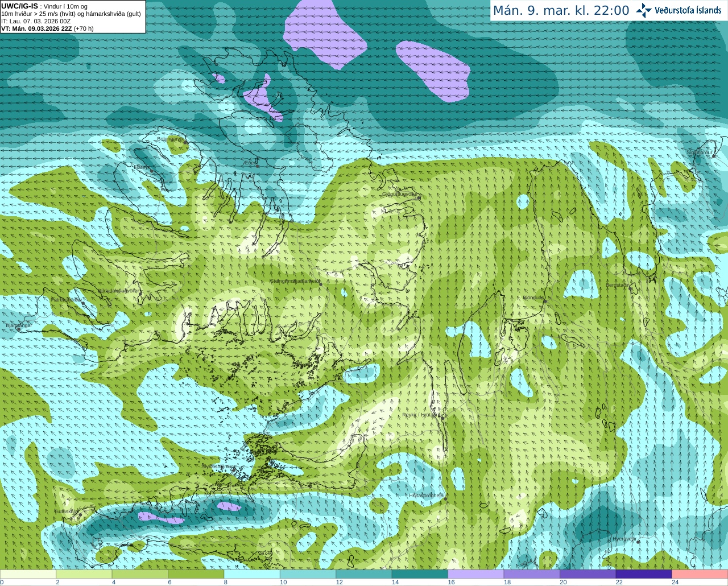Screen dimensions: 728x586
Task: Select the Æðey station label
Action: 250,163
